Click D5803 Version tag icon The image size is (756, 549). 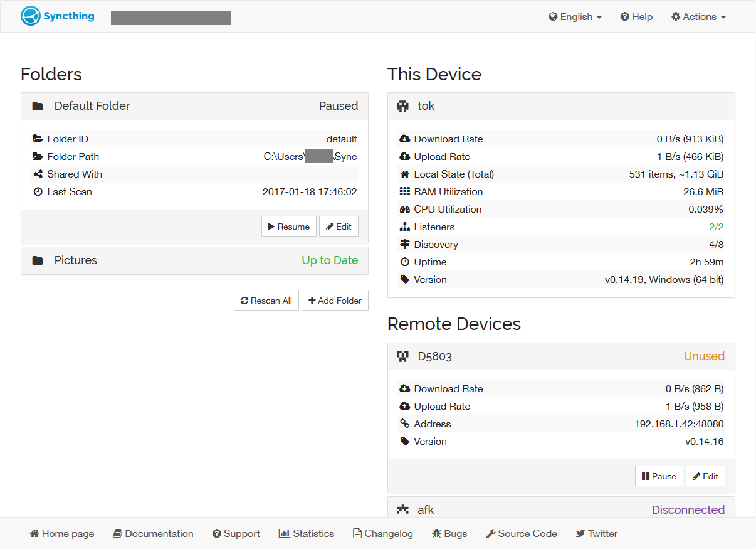point(405,442)
